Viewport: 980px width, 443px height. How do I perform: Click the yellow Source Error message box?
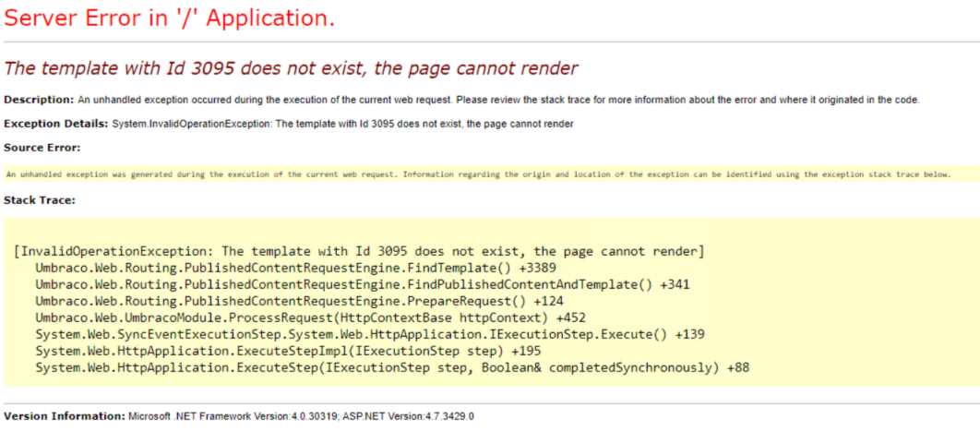pyautogui.click(x=478, y=174)
